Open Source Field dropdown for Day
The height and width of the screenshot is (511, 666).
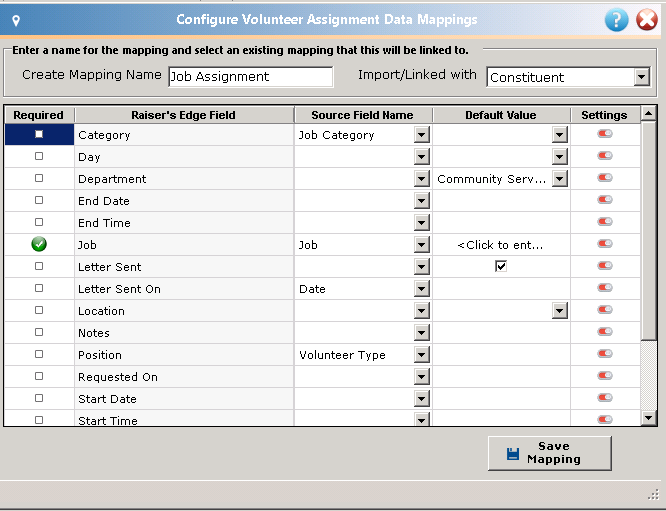pos(421,157)
